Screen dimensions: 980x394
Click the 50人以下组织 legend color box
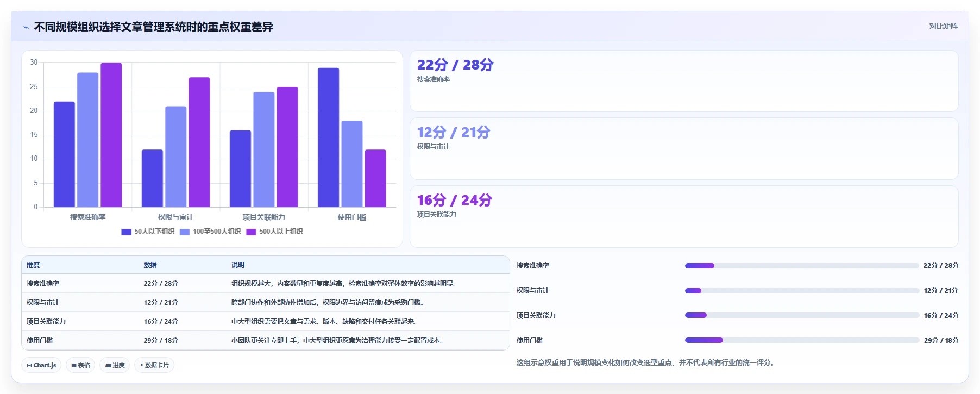[126, 232]
